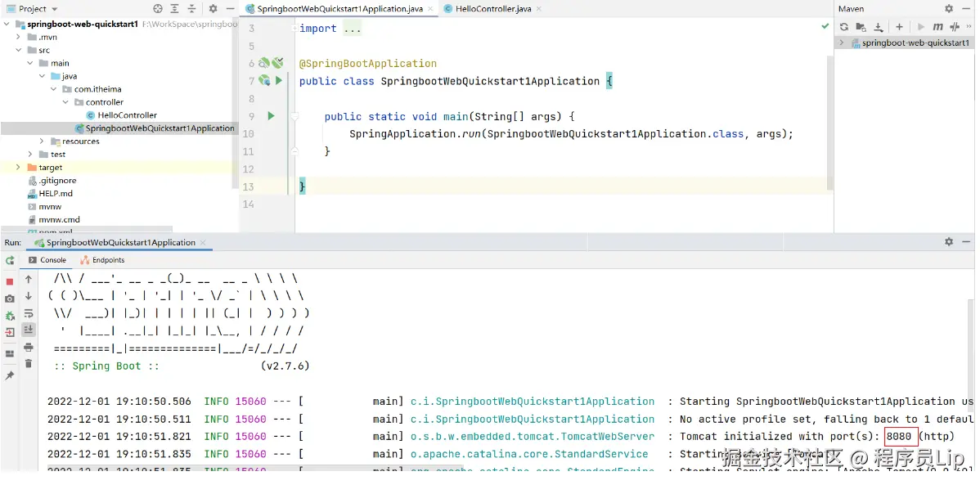Clear console with trash icon
This screenshot has height=485, width=980.
click(28, 363)
